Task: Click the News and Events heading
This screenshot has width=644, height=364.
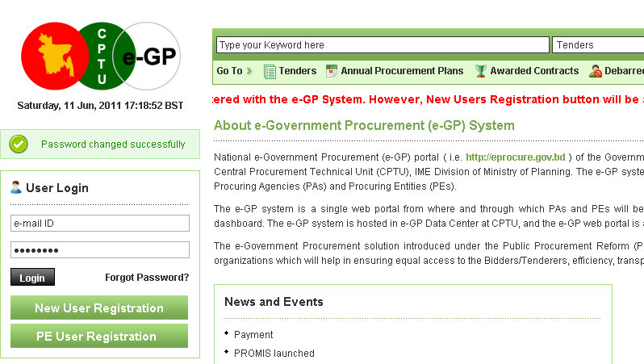Action: point(274,302)
